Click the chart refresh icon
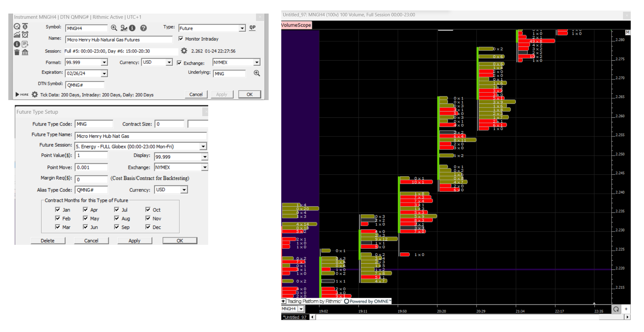 coord(616,309)
